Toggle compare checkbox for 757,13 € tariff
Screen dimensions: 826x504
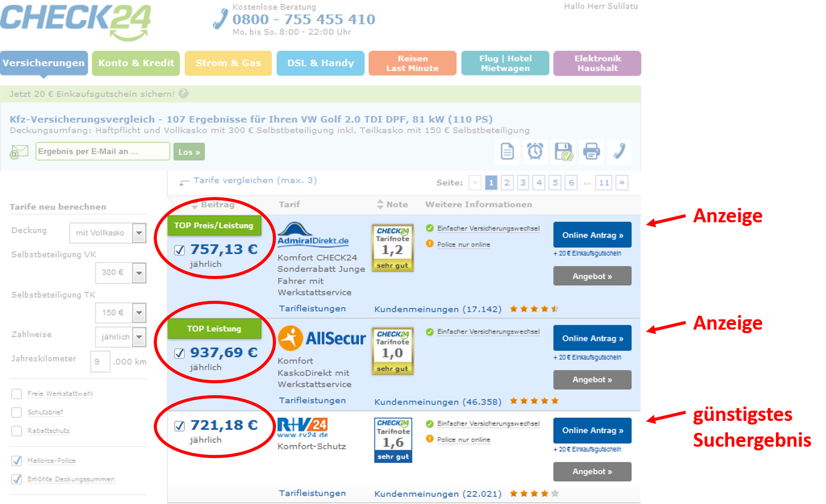pyautogui.click(x=180, y=250)
